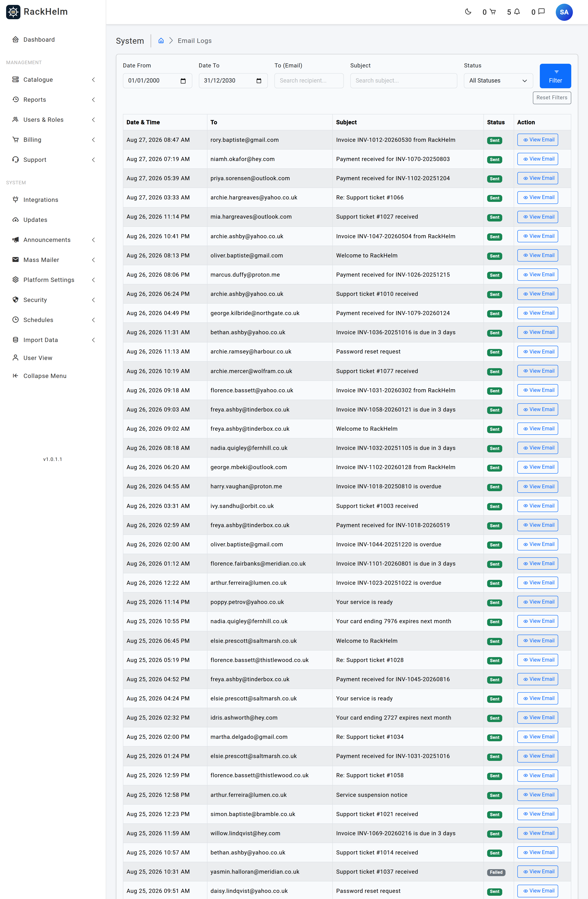The image size is (588, 899).
Task: Click the Security shield icon
Action: coord(16,300)
